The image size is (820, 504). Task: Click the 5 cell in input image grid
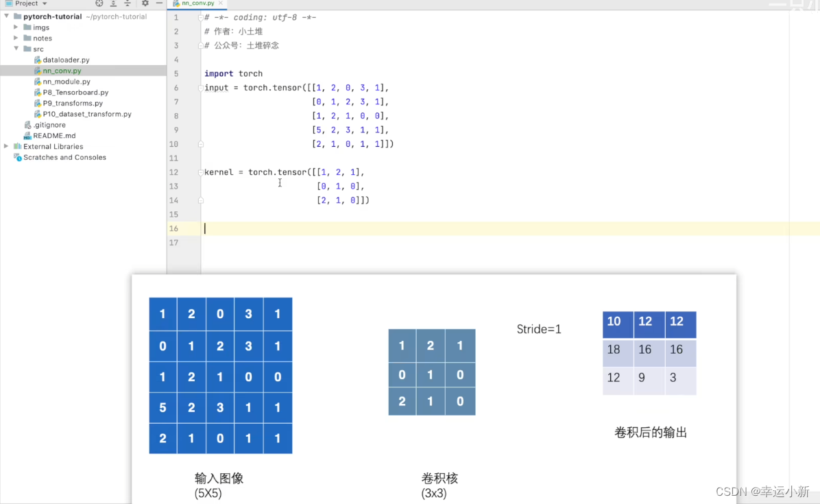(162, 407)
